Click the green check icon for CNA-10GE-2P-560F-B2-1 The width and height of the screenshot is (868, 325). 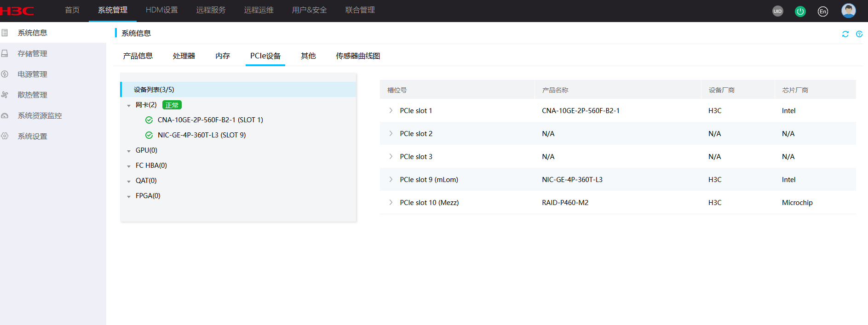pos(149,120)
